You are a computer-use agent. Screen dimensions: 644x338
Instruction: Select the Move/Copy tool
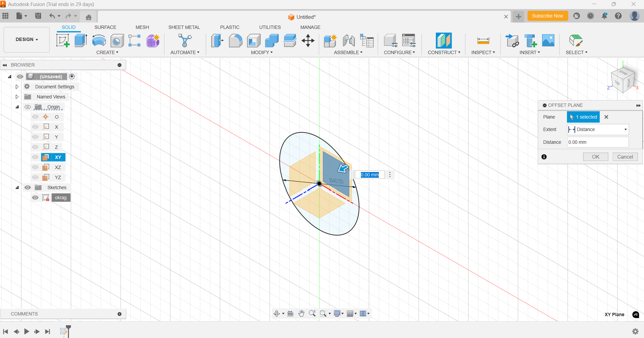point(308,41)
